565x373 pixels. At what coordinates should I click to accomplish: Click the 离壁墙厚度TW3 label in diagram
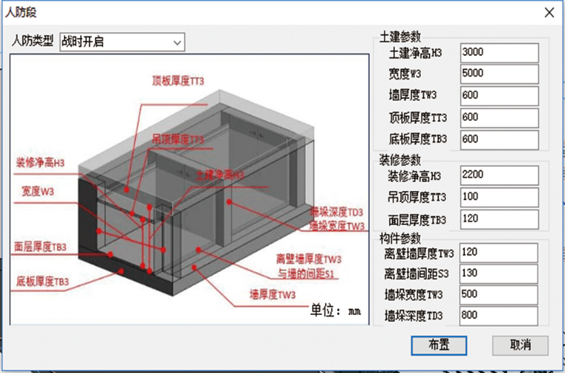[309, 259]
